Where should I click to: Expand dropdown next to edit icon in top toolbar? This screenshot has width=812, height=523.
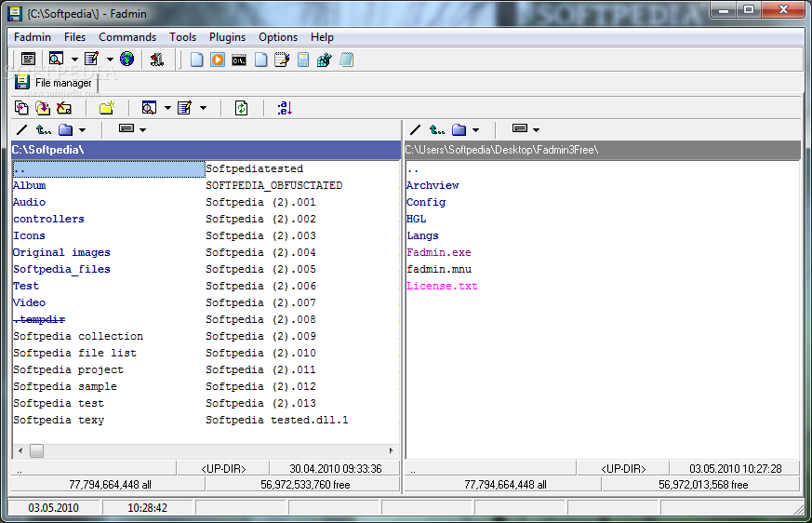[110, 60]
